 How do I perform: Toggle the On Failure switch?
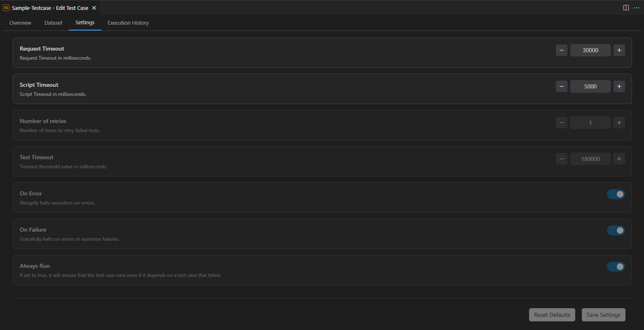coord(616,230)
